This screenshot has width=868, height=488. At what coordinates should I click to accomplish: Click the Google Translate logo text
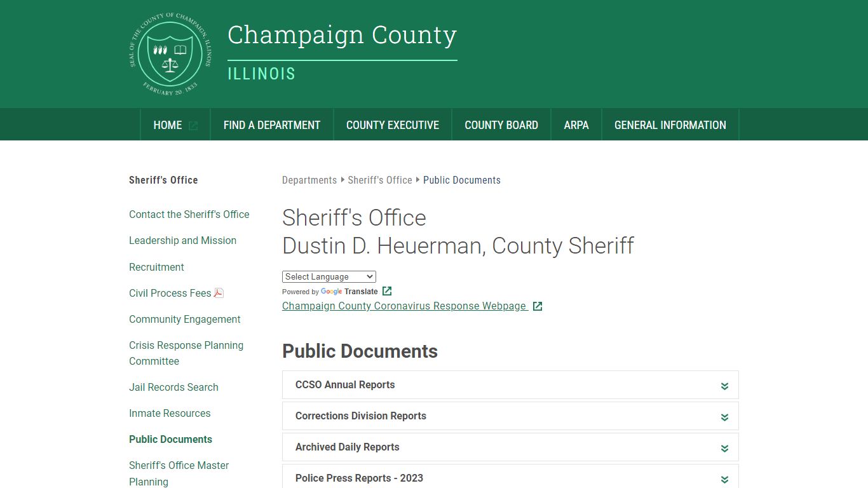pos(349,292)
